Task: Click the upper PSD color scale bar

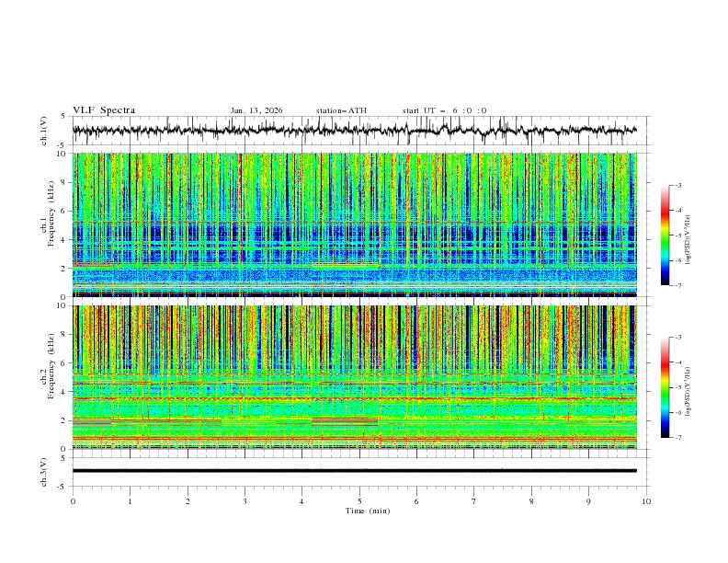Action: tap(665, 235)
